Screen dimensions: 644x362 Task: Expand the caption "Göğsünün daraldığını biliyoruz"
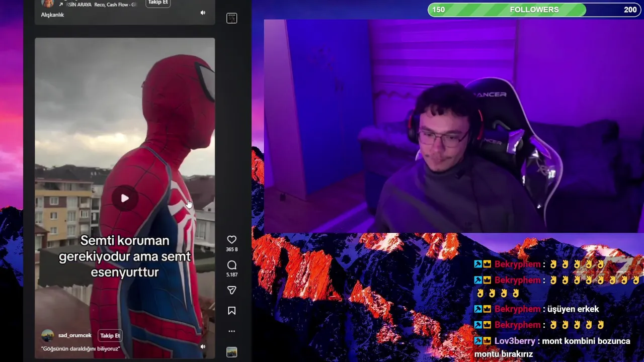80,348
